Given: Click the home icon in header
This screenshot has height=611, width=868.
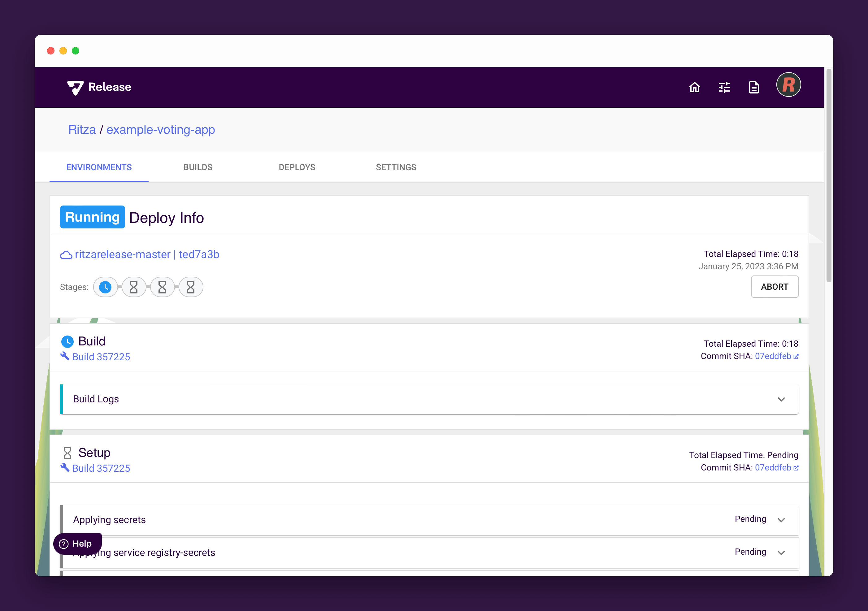Looking at the screenshot, I should pyautogui.click(x=694, y=87).
